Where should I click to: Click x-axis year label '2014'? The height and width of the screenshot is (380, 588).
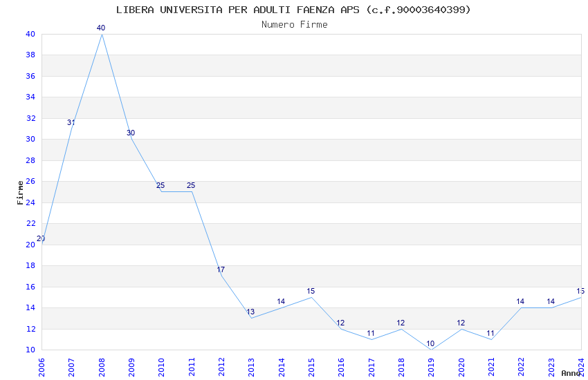point(282,367)
